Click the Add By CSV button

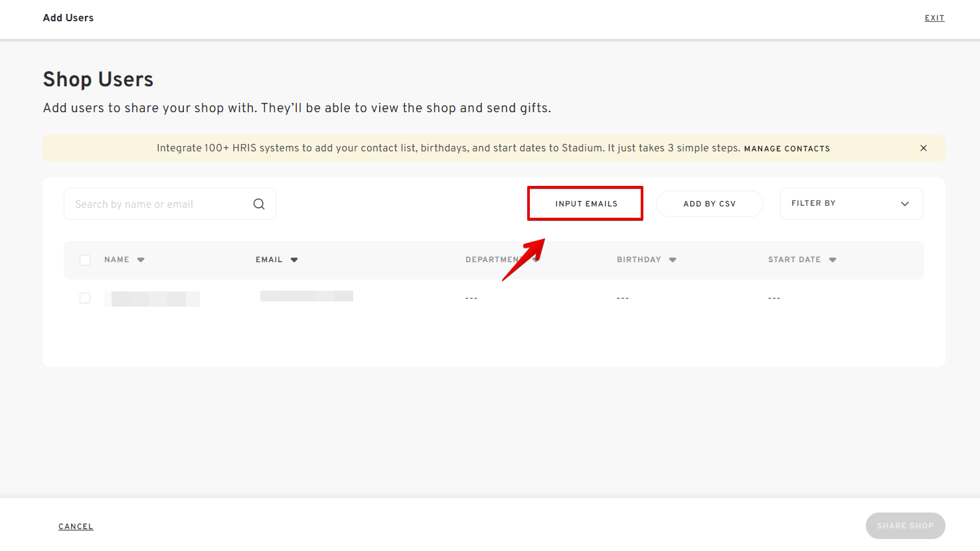(x=709, y=204)
